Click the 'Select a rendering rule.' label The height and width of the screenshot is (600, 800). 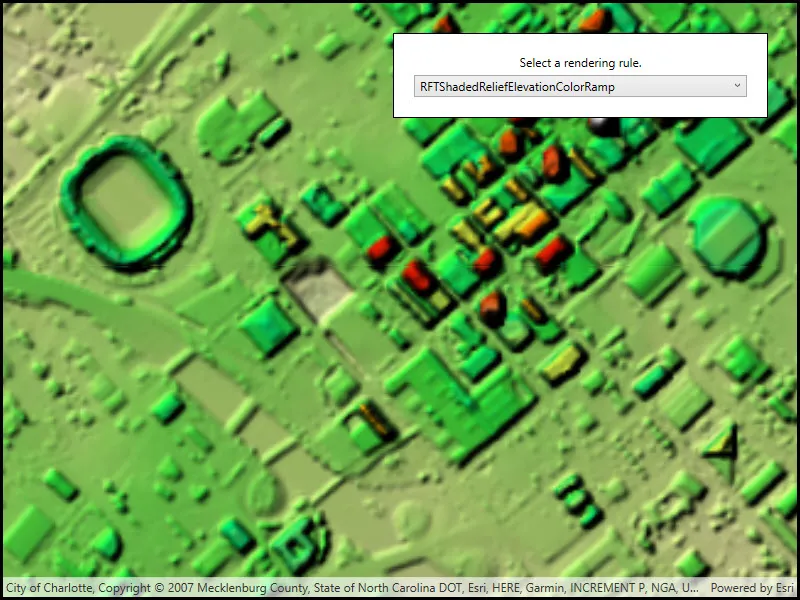[x=580, y=63]
